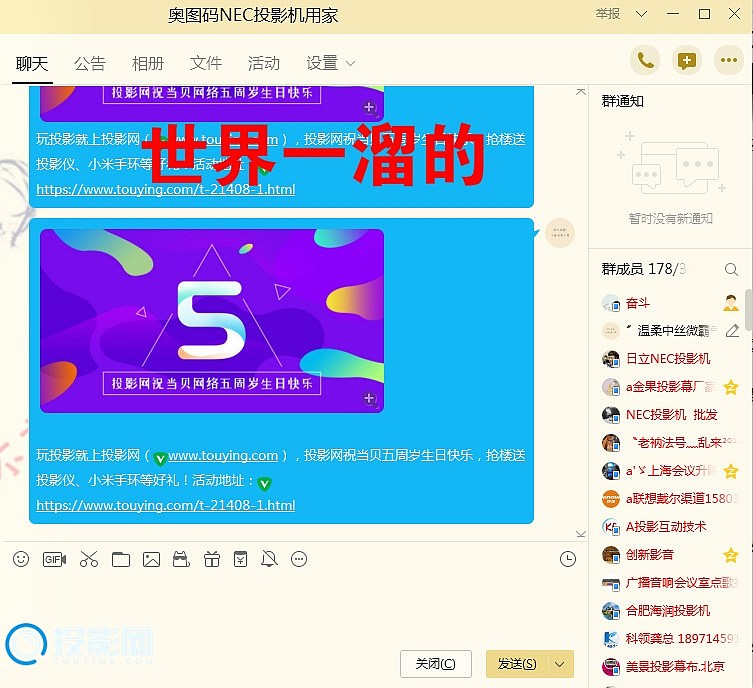The height and width of the screenshot is (688, 753).
Task: Expand the send button options arrow
Action: click(x=560, y=664)
